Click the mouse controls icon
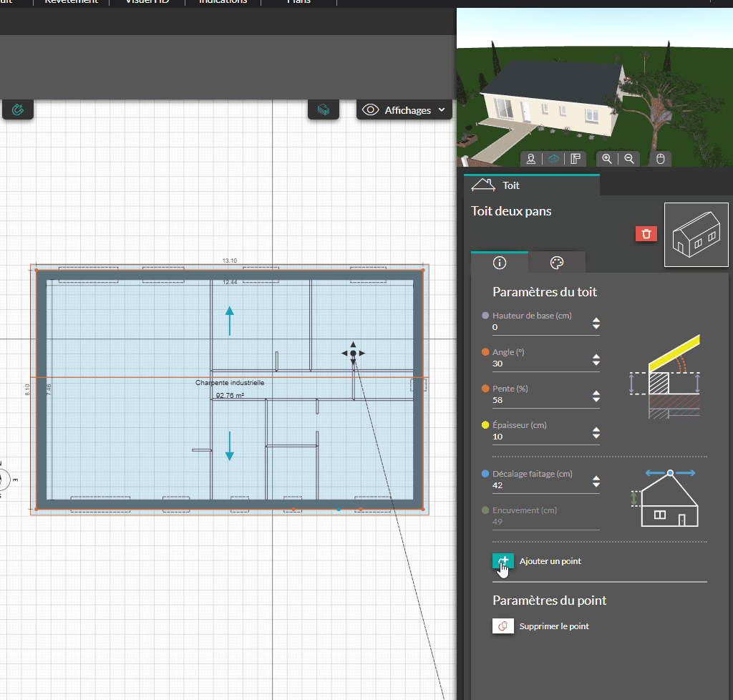The width and height of the screenshot is (733, 700). click(661, 159)
